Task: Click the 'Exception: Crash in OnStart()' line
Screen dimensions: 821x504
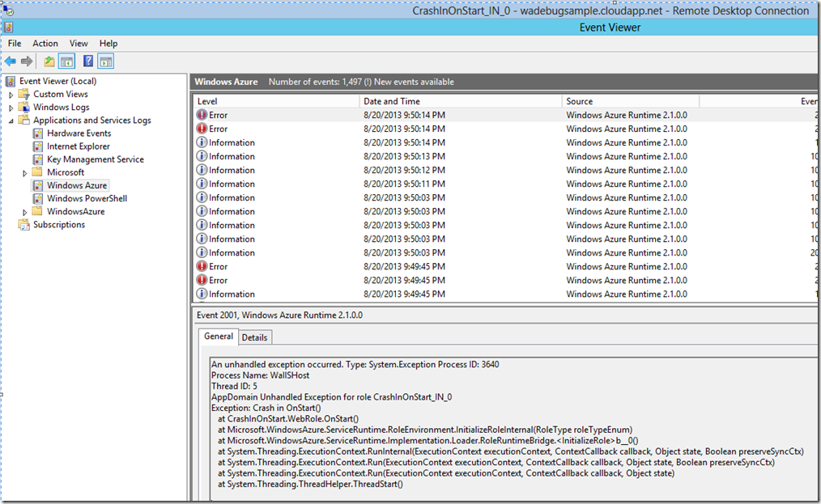Action: click(x=266, y=408)
